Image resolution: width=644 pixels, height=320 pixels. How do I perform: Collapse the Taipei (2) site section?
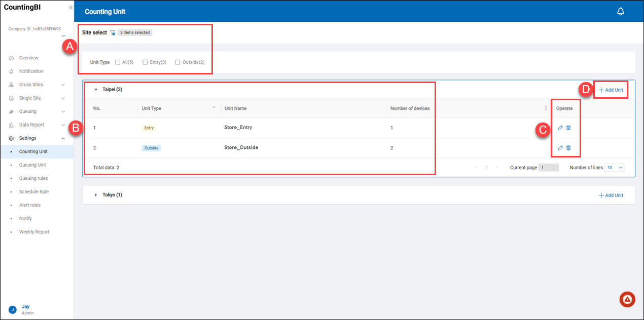[96, 90]
